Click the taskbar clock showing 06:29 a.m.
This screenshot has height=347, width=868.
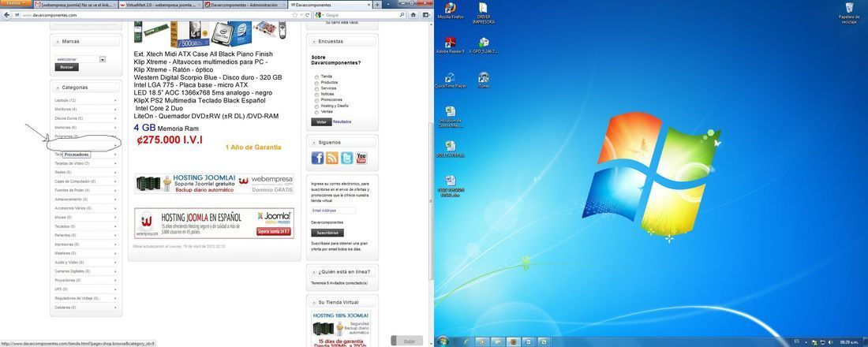[850, 342]
